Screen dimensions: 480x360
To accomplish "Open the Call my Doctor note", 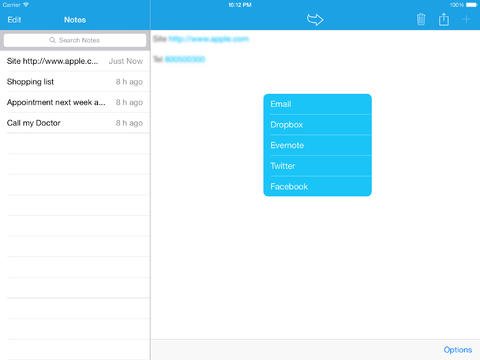I will tap(75, 123).
